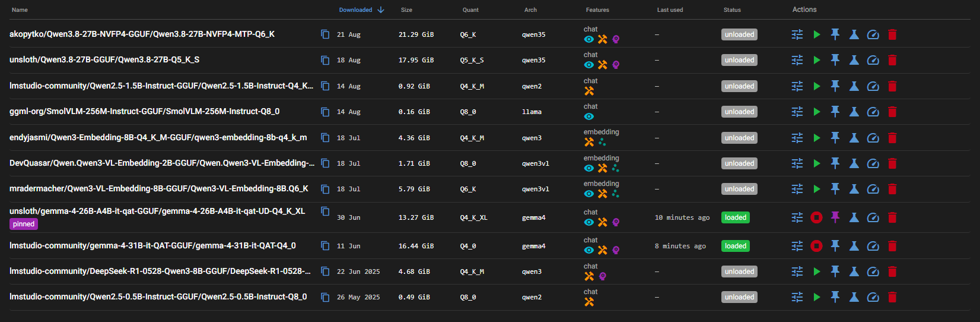This screenshot has width=980, height=322.
Task: Click the Features column header
Action: click(x=597, y=10)
